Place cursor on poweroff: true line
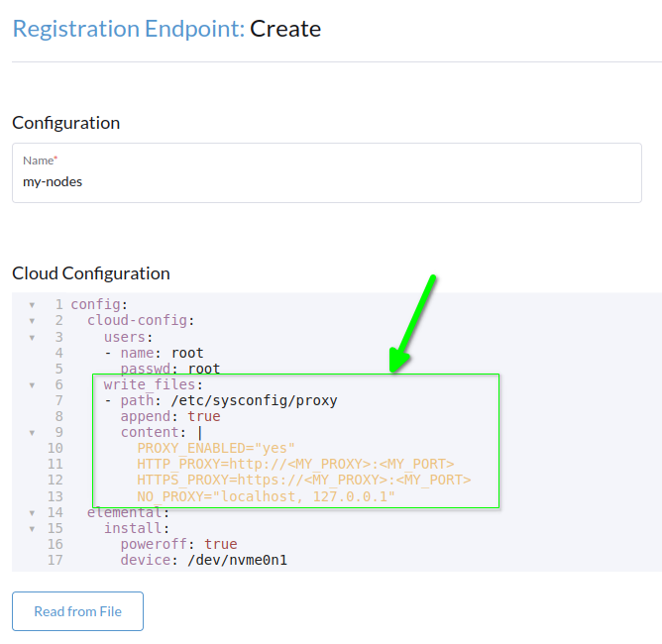 point(178,544)
